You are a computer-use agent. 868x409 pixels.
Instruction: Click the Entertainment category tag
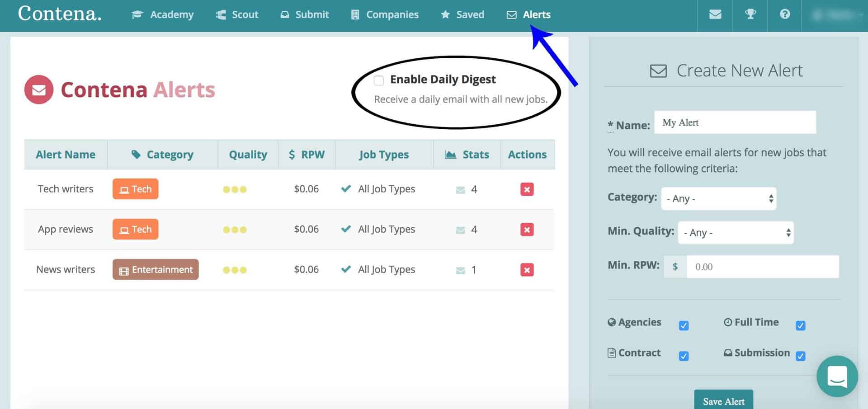coord(156,269)
